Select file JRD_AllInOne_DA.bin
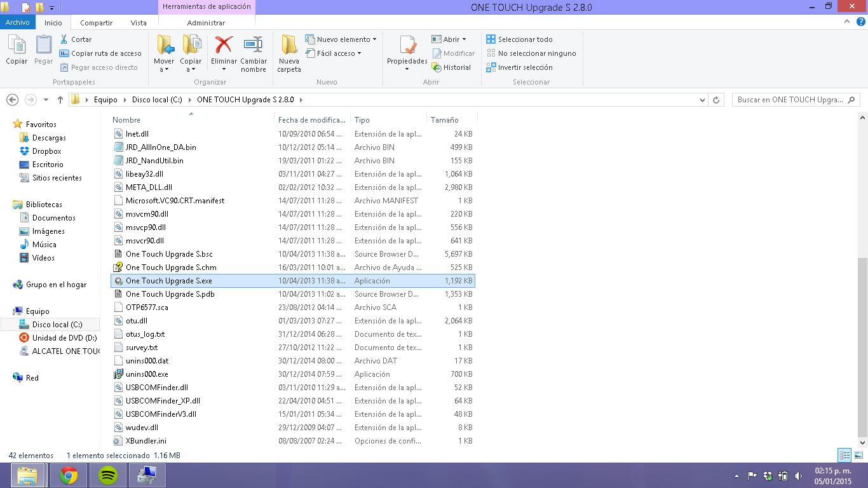The image size is (868, 488). click(x=292, y=147)
